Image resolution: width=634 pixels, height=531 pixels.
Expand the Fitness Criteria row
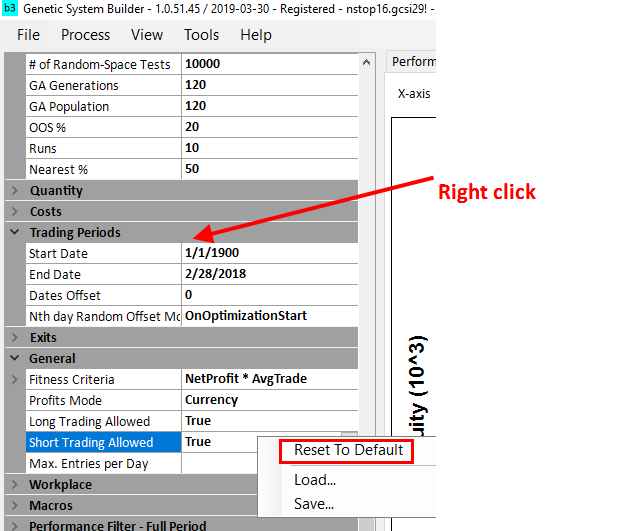[15, 380]
